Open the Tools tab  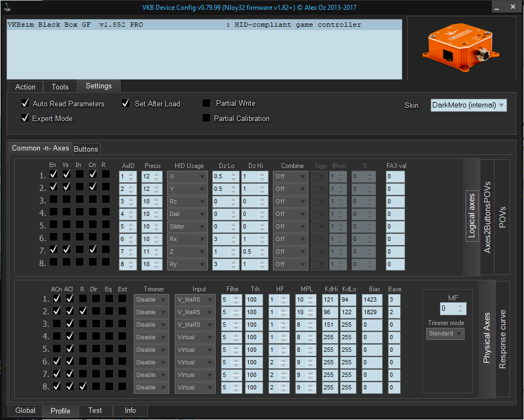point(60,87)
